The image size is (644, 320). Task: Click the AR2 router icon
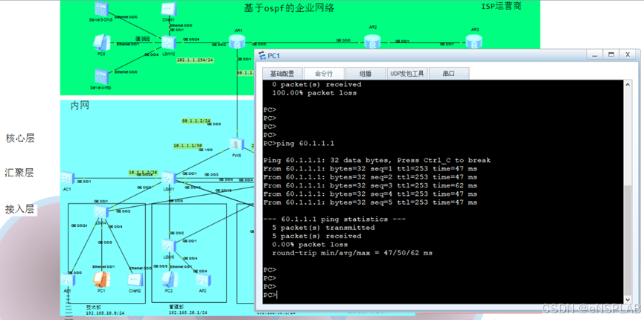[x=372, y=42]
